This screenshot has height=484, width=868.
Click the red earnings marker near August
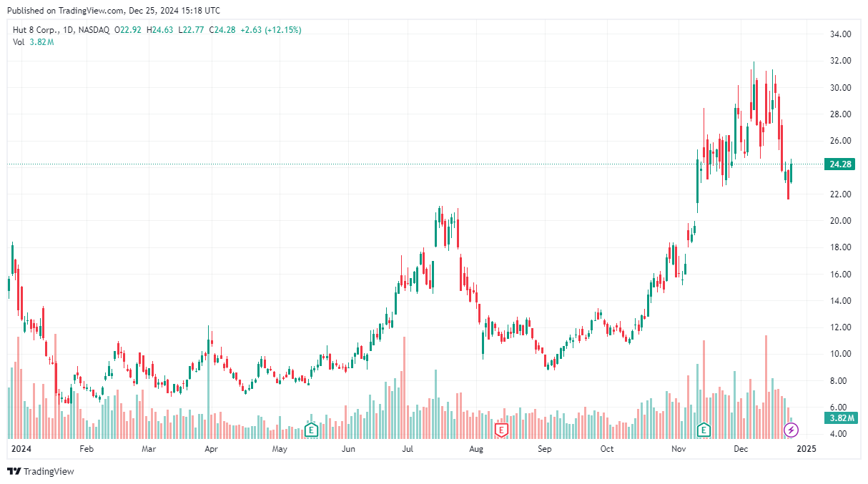coord(501,430)
